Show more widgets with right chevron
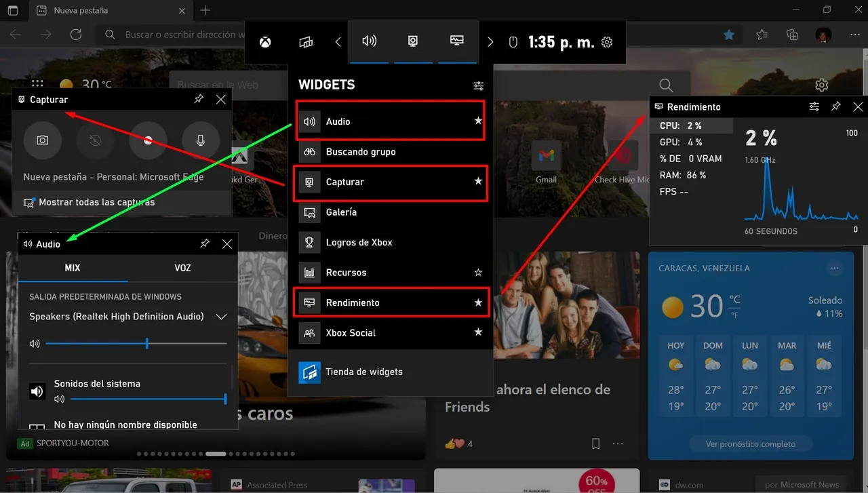Image resolution: width=868 pixels, height=493 pixels. click(490, 42)
